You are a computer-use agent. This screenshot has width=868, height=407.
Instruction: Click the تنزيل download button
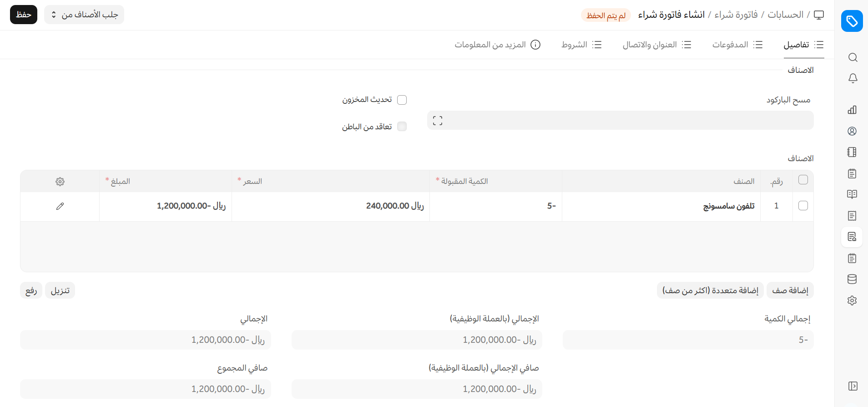click(x=60, y=290)
